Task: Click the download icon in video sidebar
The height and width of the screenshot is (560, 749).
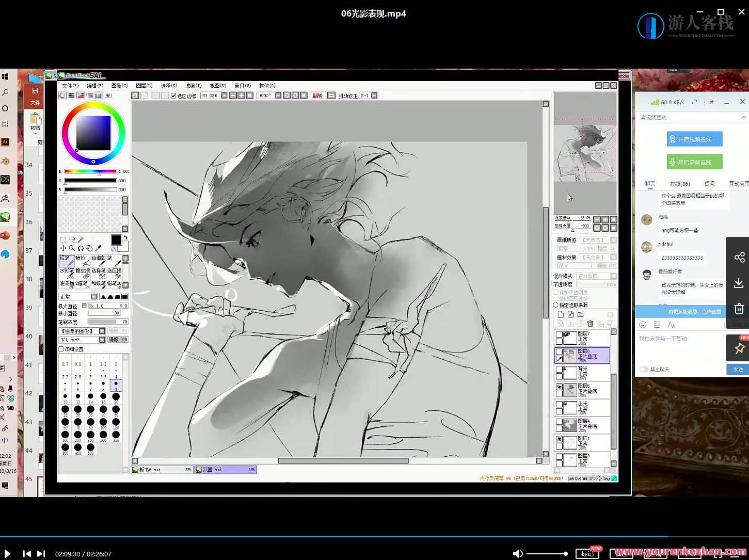Action: tap(739, 283)
